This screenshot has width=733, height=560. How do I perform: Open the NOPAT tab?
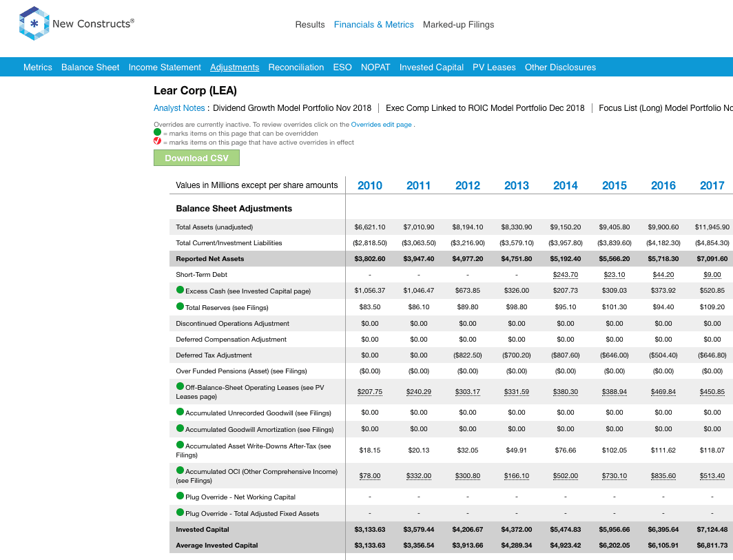click(x=375, y=68)
